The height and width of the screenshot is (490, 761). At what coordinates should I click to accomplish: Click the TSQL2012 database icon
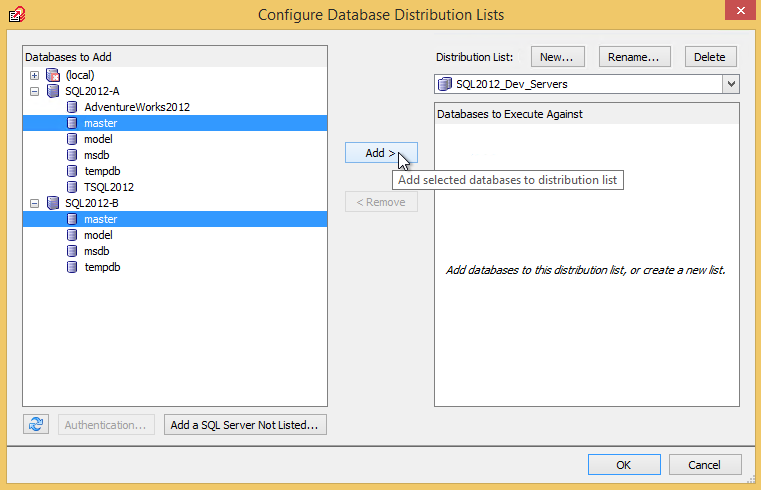[x=72, y=187]
